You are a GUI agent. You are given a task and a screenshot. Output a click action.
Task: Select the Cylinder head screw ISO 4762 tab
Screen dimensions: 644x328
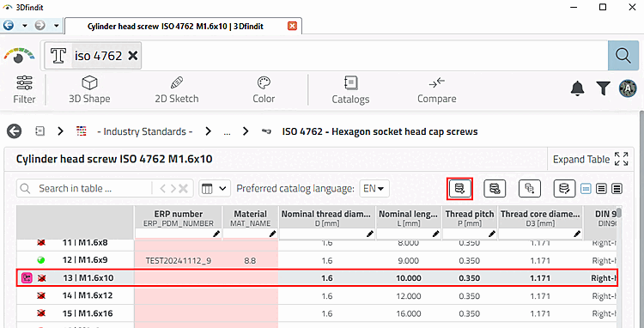(175, 27)
